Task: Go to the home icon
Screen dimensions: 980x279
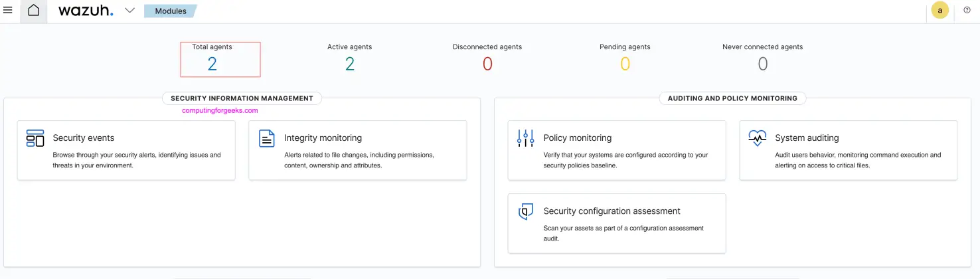Action: 33,11
